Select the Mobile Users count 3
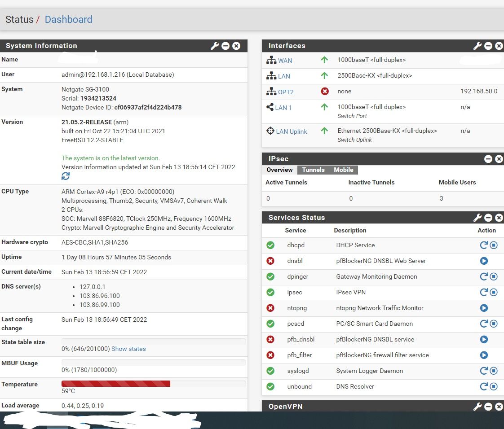 tap(441, 198)
